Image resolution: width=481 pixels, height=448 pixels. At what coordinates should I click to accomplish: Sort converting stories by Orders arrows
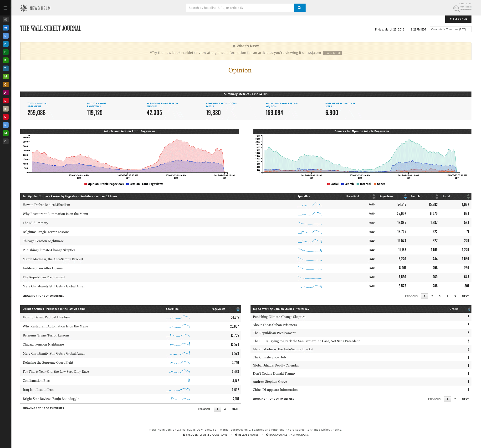[x=469, y=309]
